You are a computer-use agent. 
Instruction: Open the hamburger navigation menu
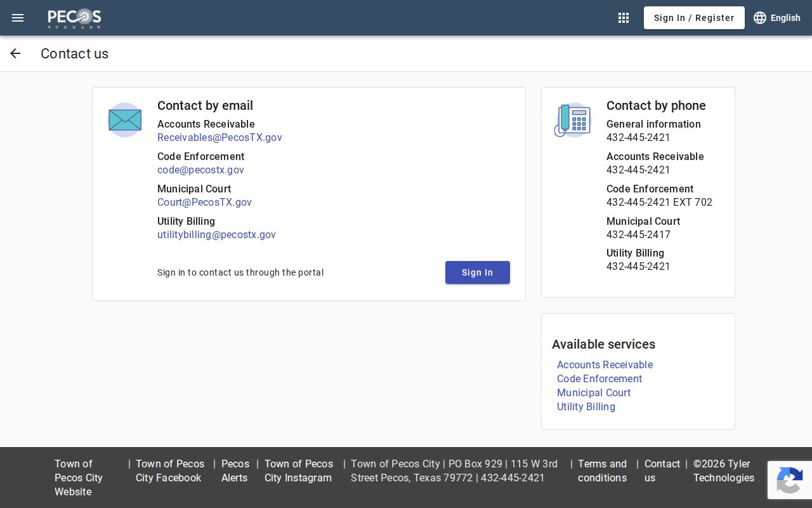click(x=18, y=18)
